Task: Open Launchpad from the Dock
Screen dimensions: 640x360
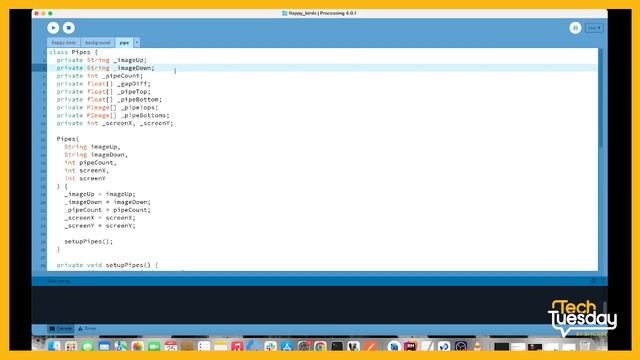Action: coord(71,346)
